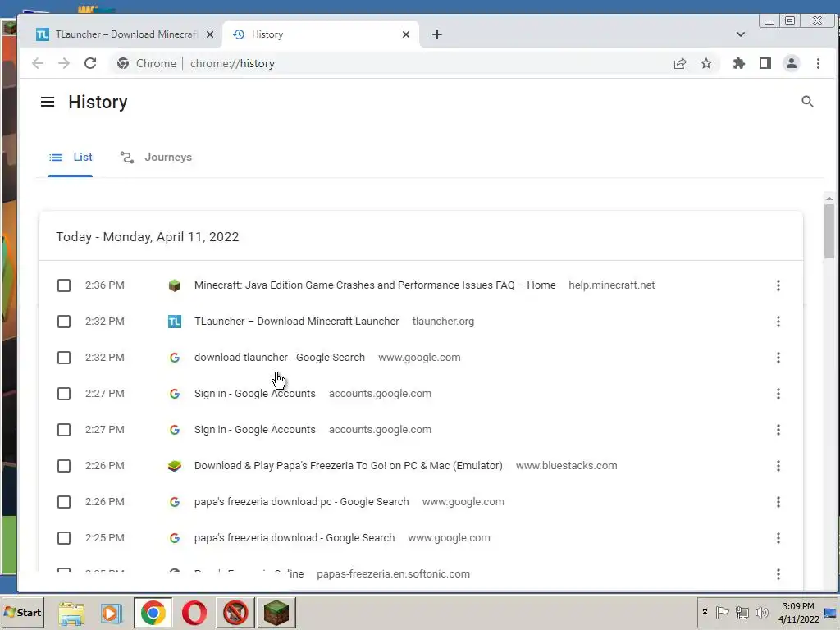
Task: Open actions menu for second Sign in entry
Action: pos(778,430)
